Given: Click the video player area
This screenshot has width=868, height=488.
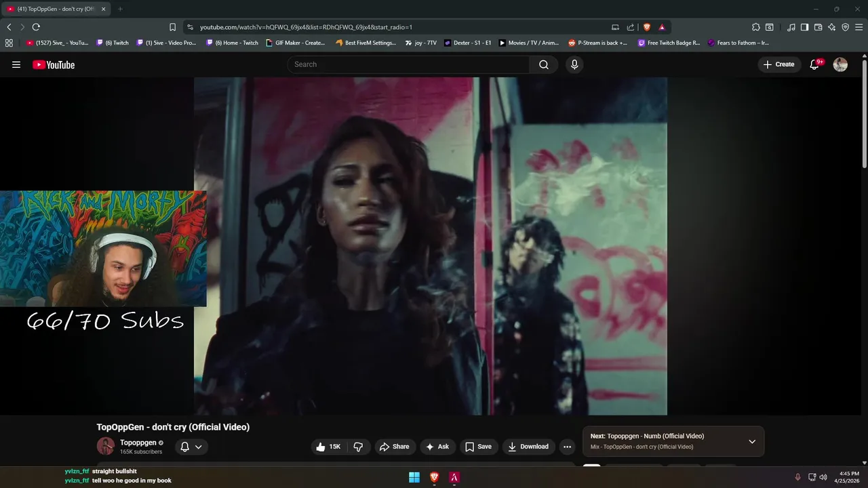Looking at the screenshot, I should tap(430, 245).
